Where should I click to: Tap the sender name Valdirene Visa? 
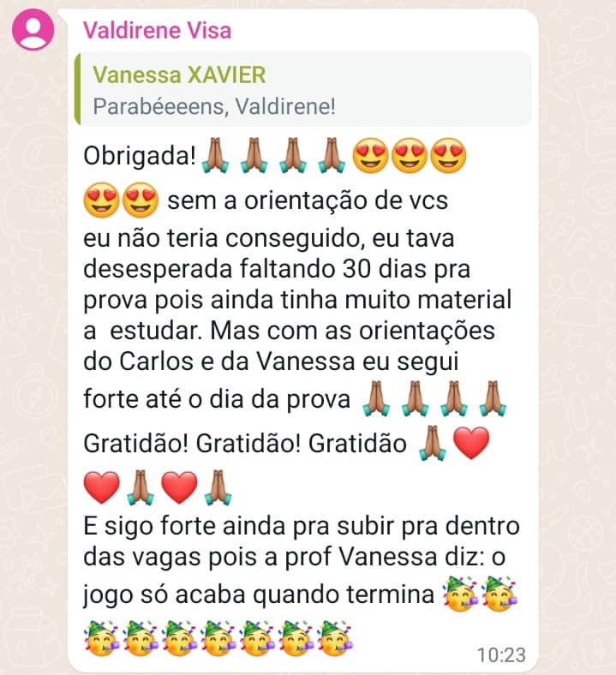[157, 31]
